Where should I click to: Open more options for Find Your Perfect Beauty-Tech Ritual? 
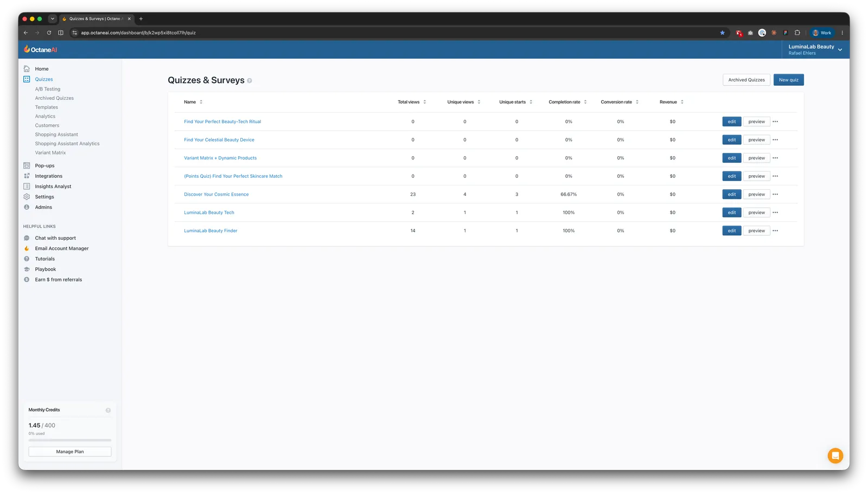click(775, 121)
